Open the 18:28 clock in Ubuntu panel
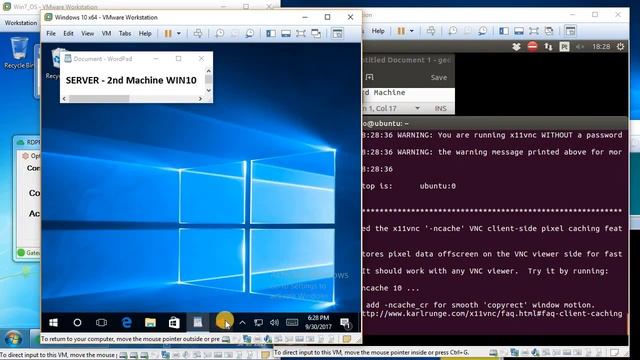 601,47
